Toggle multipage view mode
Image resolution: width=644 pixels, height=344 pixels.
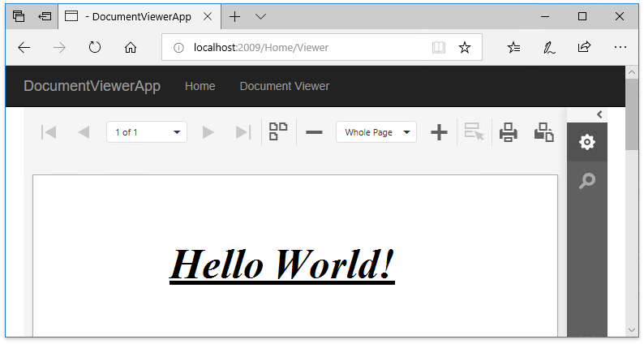[x=279, y=132]
